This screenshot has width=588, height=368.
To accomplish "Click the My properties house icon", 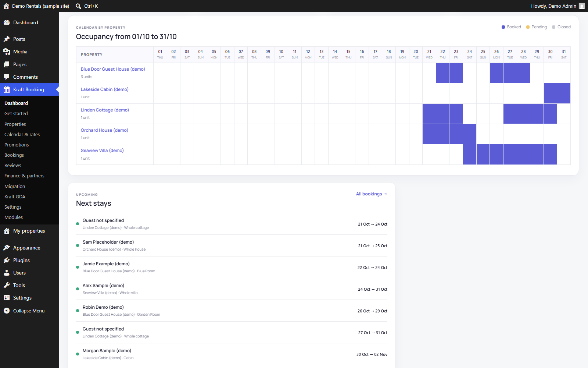I will [x=7, y=231].
